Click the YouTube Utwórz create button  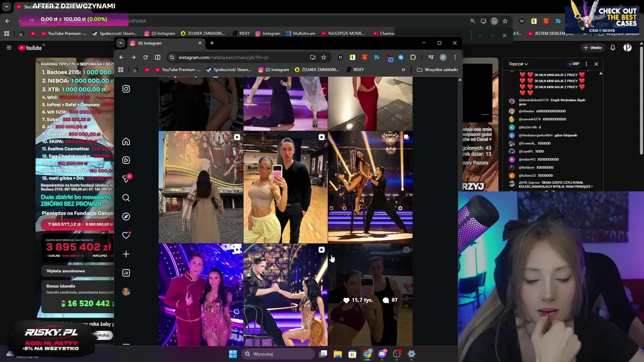tap(593, 48)
